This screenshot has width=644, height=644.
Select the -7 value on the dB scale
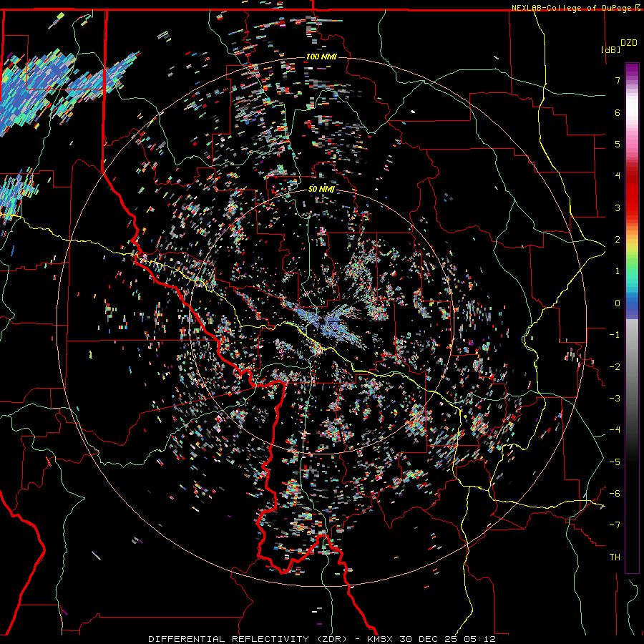tap(615, 525)
